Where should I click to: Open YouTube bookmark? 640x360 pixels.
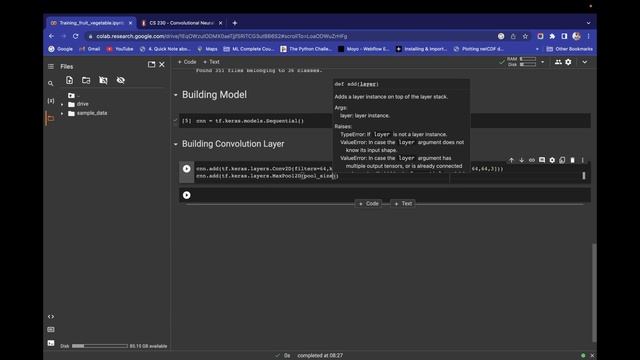click(120, 49)
